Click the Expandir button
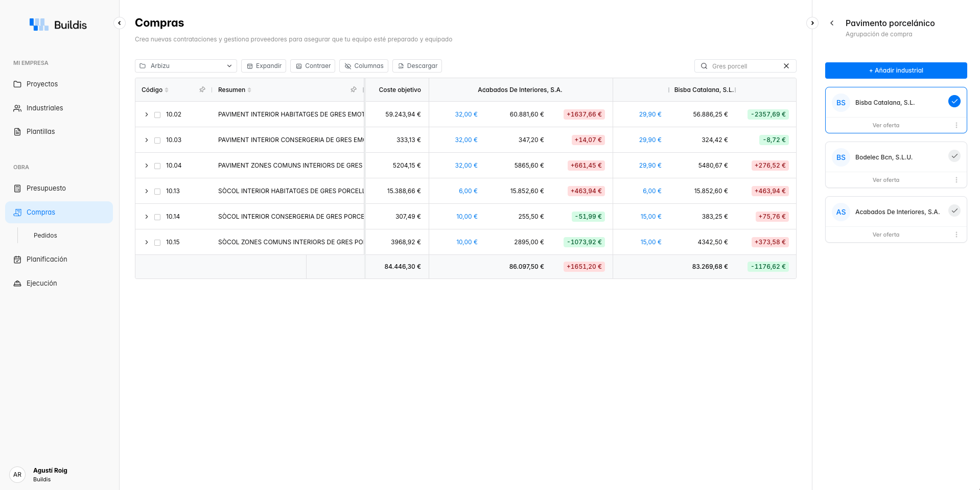This screenshot has height=490, width=980. [264, 66]
